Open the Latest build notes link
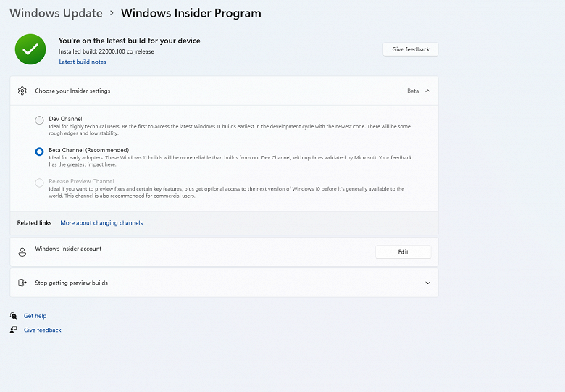565x392 pixels. tap(82, 62)
